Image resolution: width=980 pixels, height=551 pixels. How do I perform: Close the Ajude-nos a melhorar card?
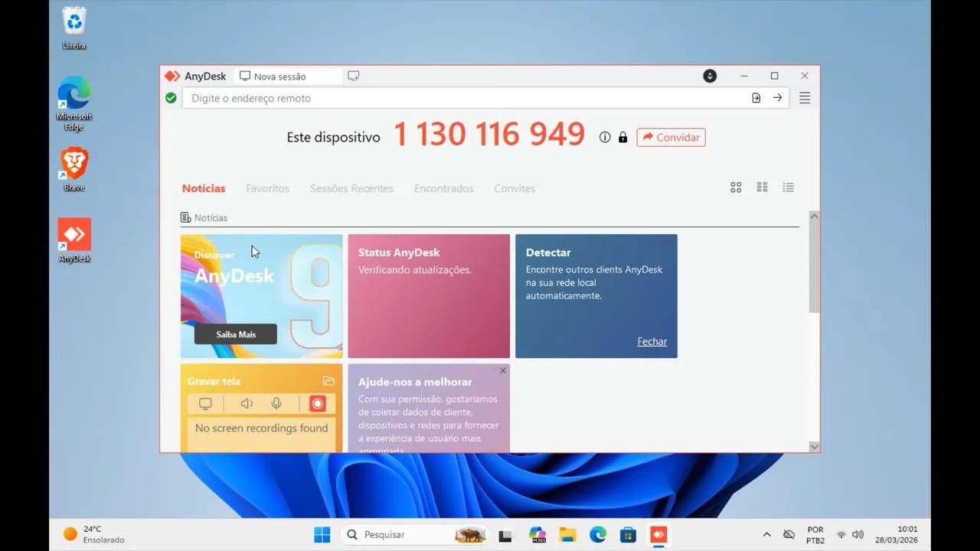tap(503, 370)
